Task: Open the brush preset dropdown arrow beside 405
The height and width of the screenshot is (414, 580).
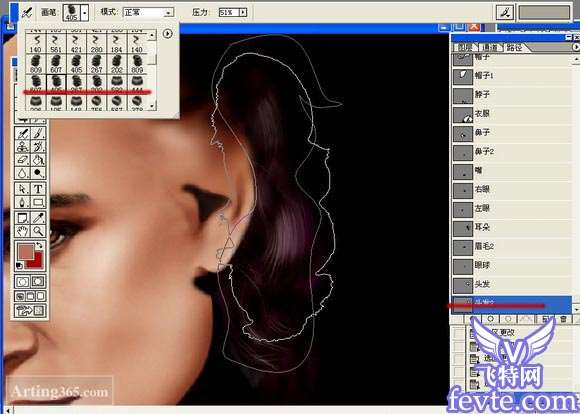Action: (x=85, y=13)
